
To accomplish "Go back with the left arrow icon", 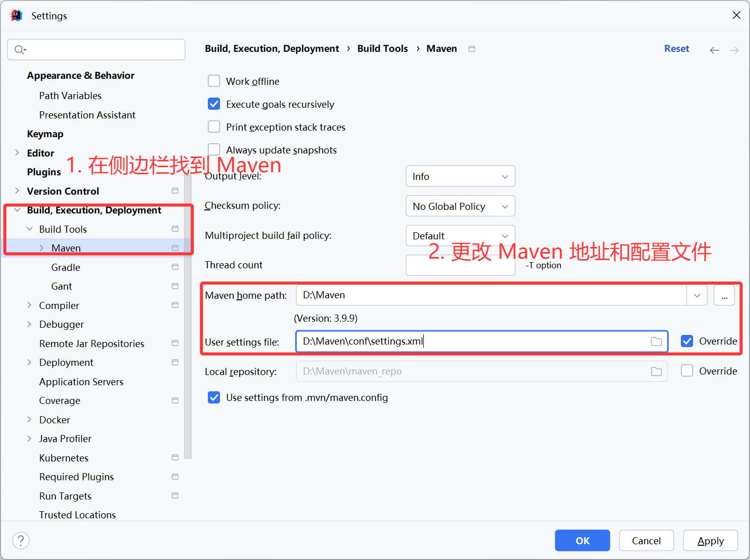I will [x=714, y=50].
